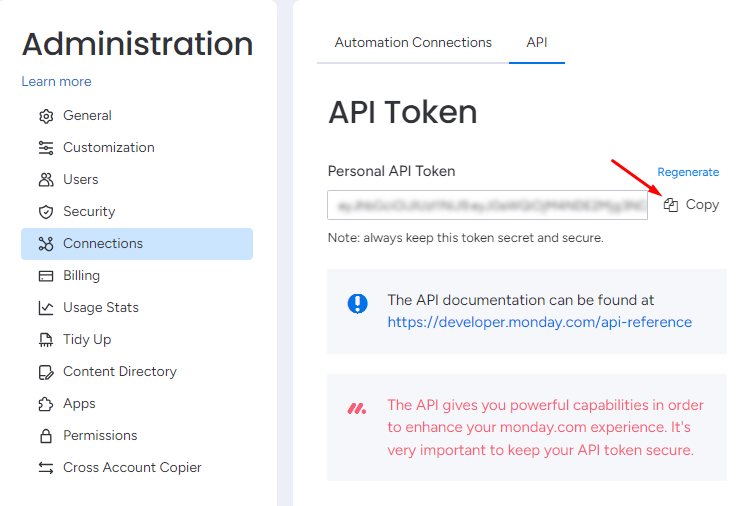Select the API tab

[x=537, y=43]
